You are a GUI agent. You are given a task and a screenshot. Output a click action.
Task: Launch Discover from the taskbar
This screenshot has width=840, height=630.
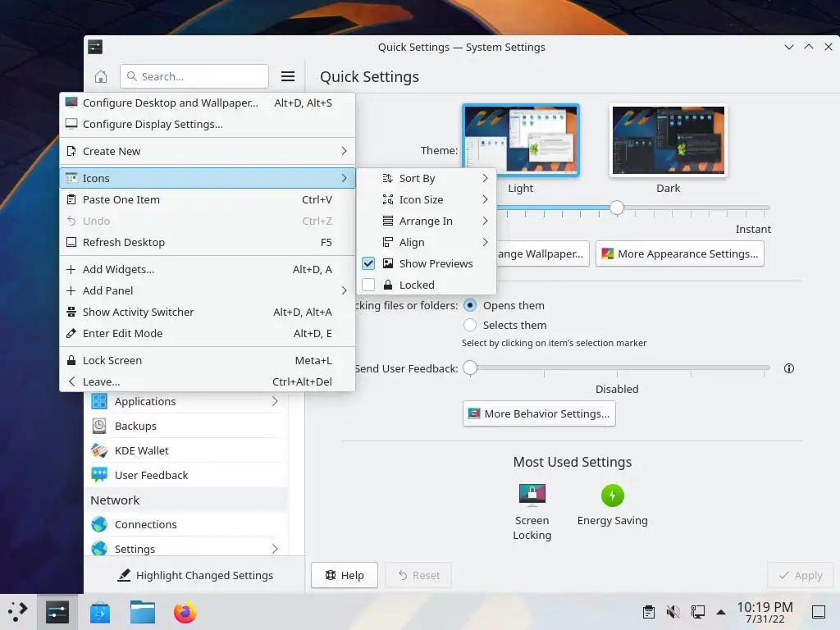coord(100,612)
